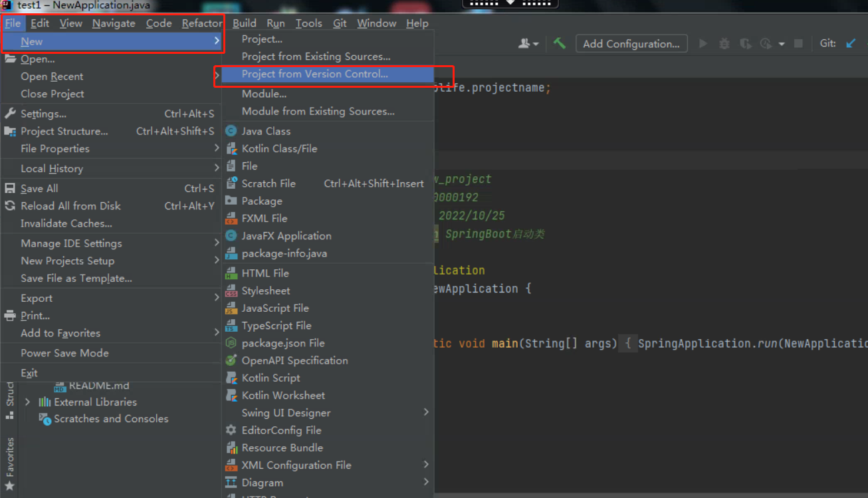Click the Package folder icon
The height and width of the screenshot is (498, 868).
pyautogui.click(x=231, y=201)
